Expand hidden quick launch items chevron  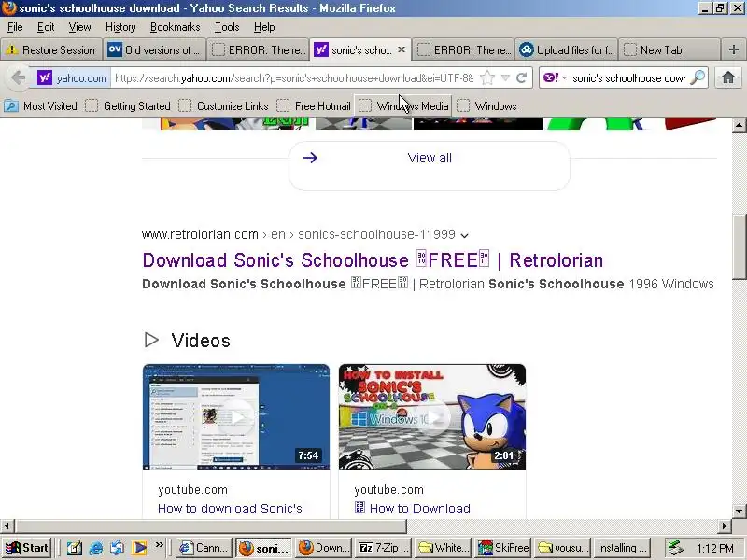pos(159,544)
